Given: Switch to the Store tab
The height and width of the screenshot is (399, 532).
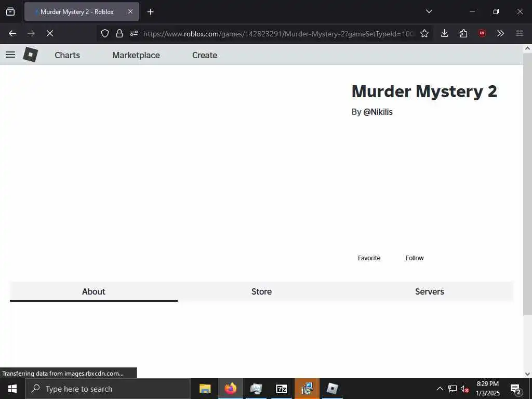Looking at the screenshot, I should coord(262,291).
